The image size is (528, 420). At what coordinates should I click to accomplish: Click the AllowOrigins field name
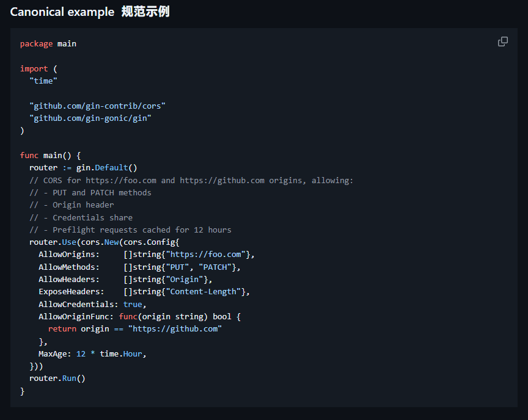(68, 255)
